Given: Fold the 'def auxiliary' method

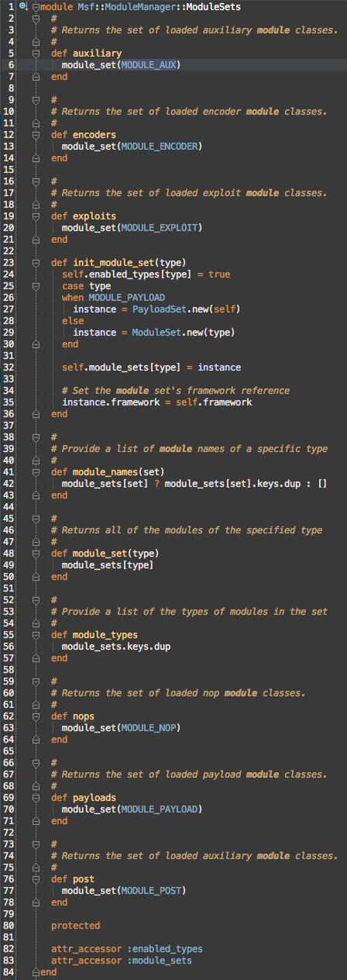Looking at the screenshot, I should (36, 53).
